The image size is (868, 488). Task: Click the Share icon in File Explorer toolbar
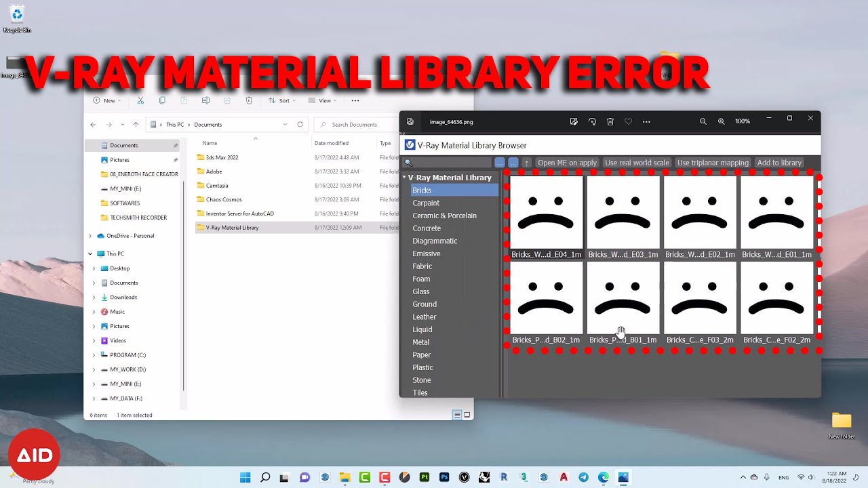pos(227,100)
